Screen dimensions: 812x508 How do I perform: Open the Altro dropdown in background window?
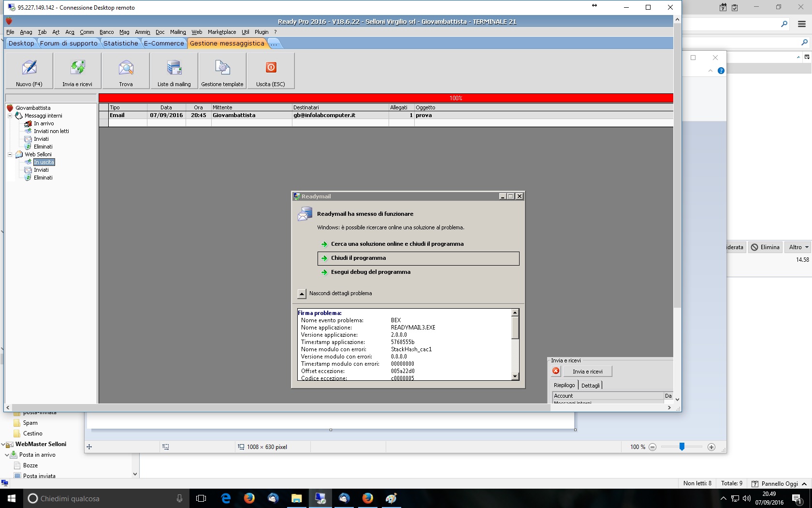(798, 247)
